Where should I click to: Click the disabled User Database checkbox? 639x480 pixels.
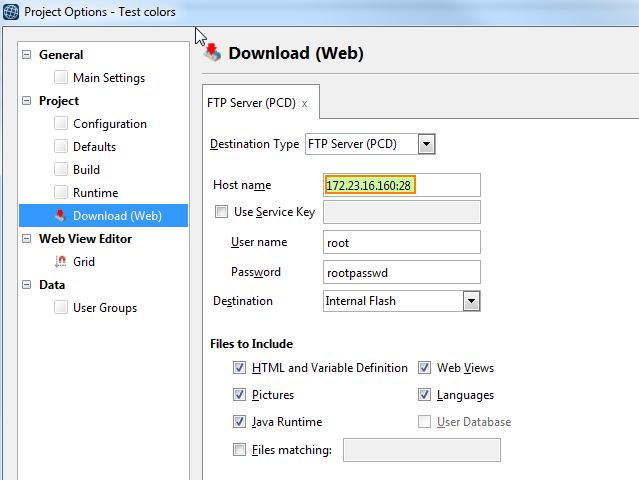(x=424, y=421)
